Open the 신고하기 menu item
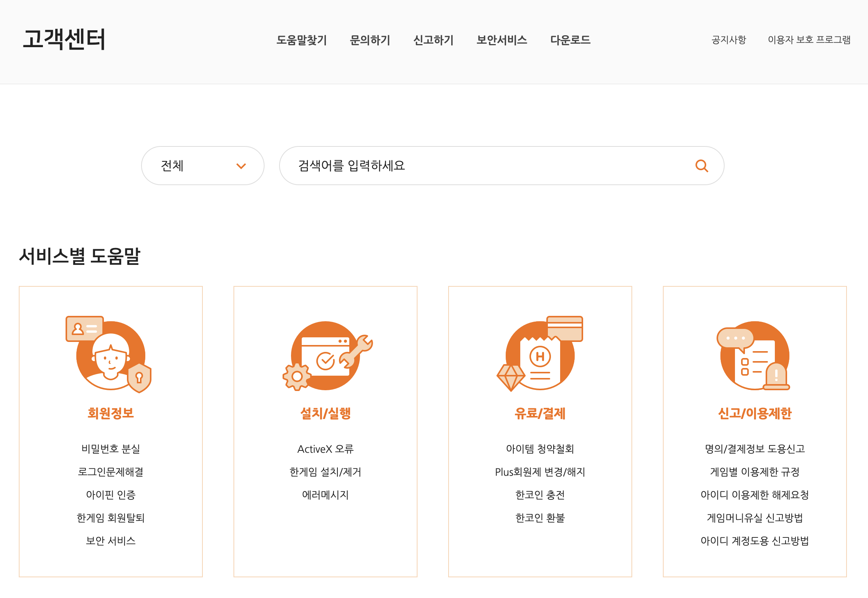This screenshot has width=868, height=598. click(433, 40)
